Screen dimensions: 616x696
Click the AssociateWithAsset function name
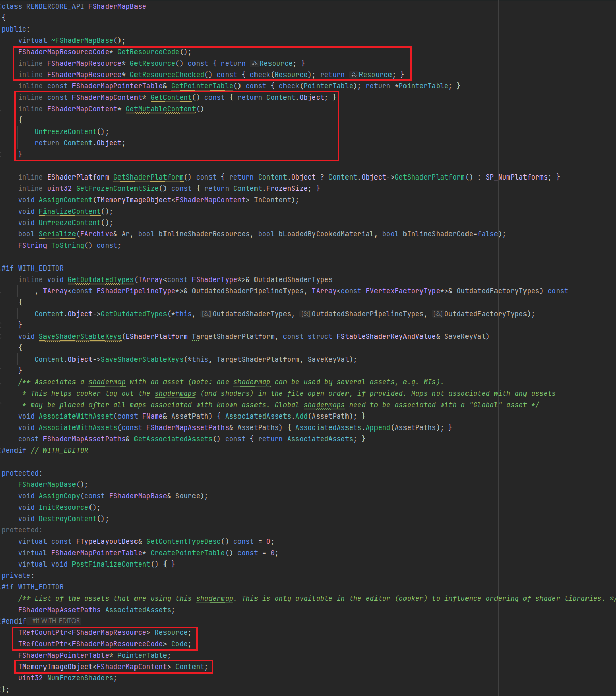(x=76, y=416)
